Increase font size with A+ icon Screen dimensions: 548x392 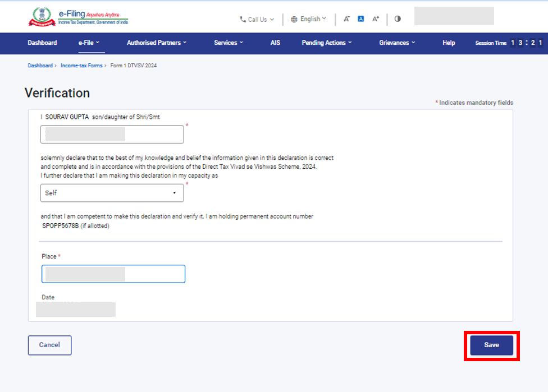376,19
